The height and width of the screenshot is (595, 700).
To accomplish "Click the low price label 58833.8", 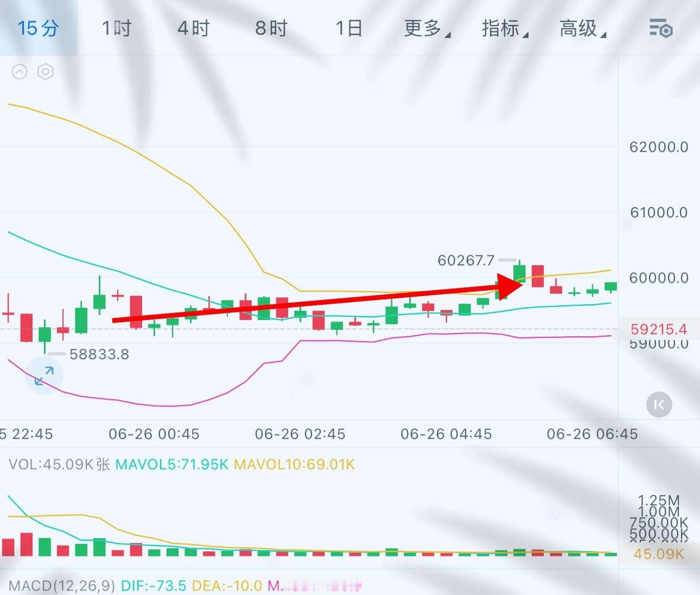I will (99, 354).
